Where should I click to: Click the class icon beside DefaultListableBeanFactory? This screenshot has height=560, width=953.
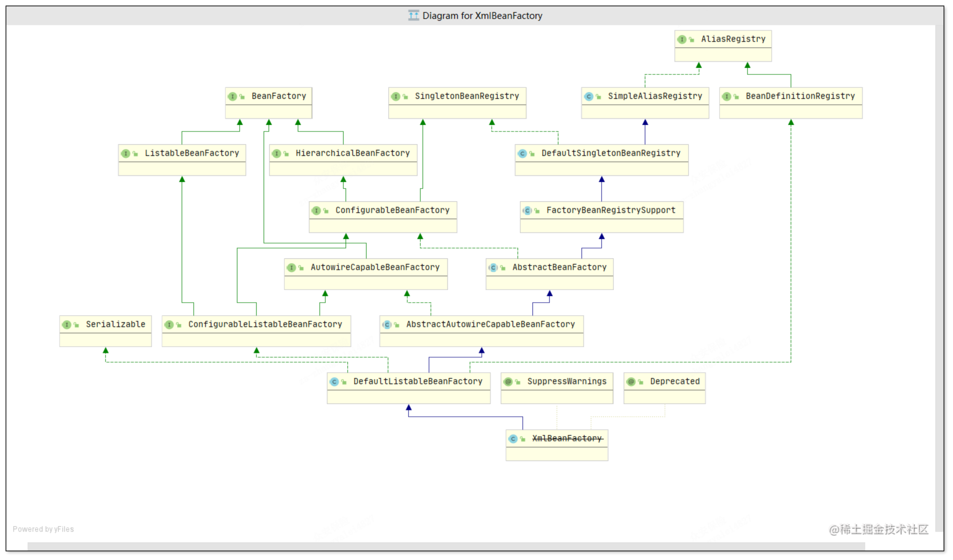click(334, 382)
